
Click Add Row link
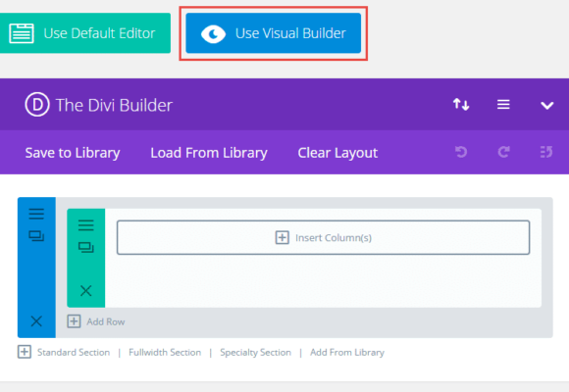(x=96, y=321)
